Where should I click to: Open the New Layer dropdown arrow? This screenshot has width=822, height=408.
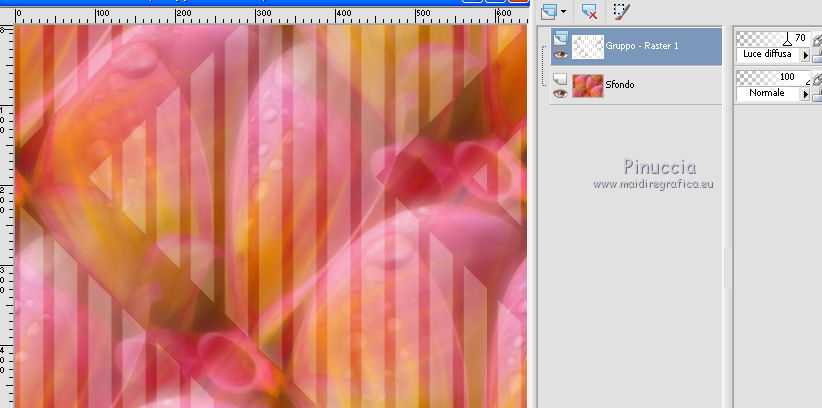(x=564, y=12)
